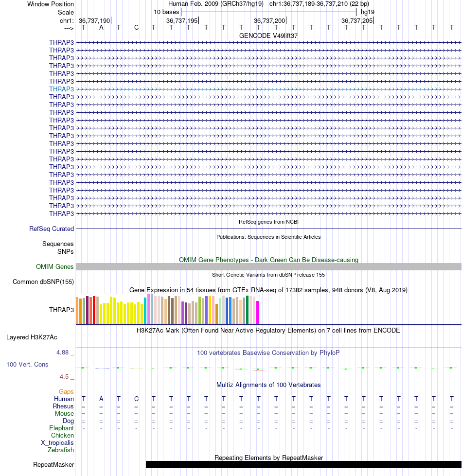Click the 'Human Feb. 2009 (GRCh37/hg19)' assembly text
The image size is (462, 476).
(216, 4)
